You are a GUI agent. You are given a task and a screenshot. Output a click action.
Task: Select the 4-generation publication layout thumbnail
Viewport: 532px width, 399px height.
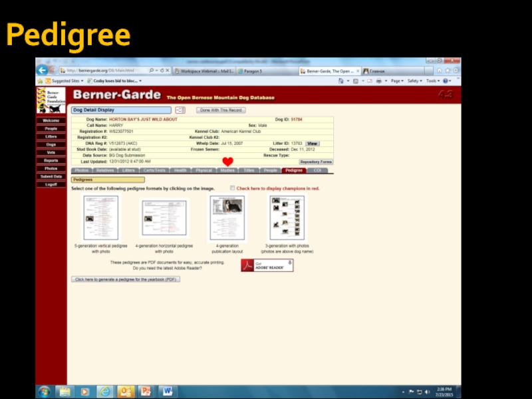[227, 217]
